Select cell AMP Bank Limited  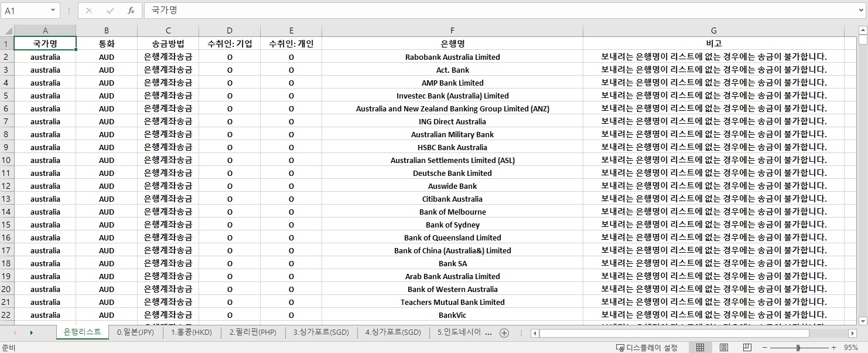pos(453,83)
